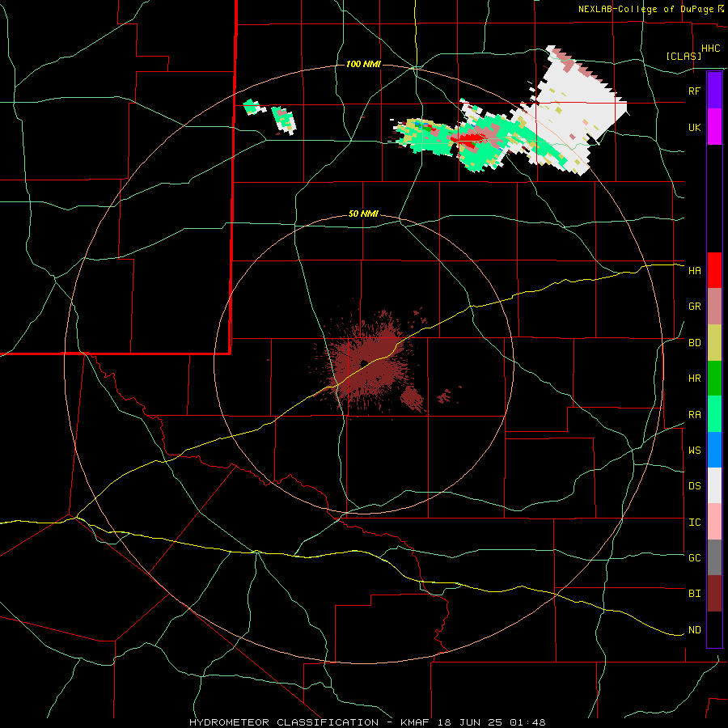The width and height of the screenshot is (728, 728).
Task: Select the GR dusty pink legend swatch
Action: (714, 307)
